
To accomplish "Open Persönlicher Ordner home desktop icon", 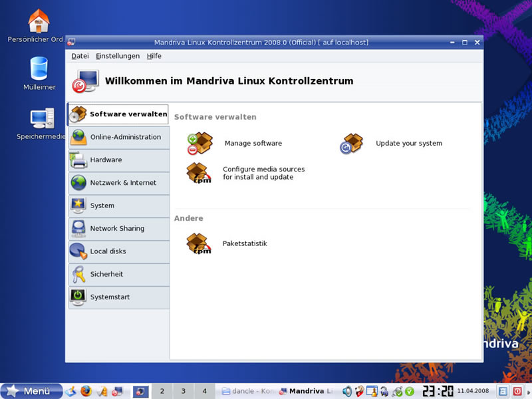I will click(39, 21).
